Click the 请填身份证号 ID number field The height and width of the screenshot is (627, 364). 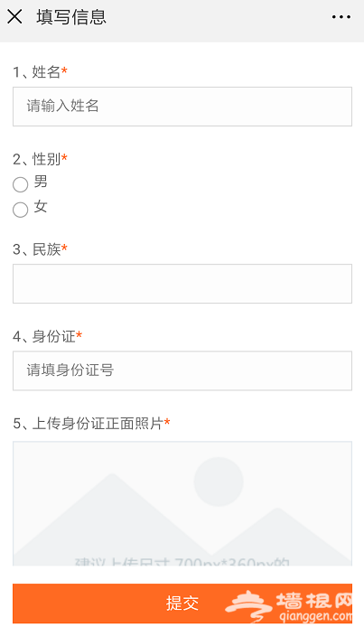coord(182,370)
